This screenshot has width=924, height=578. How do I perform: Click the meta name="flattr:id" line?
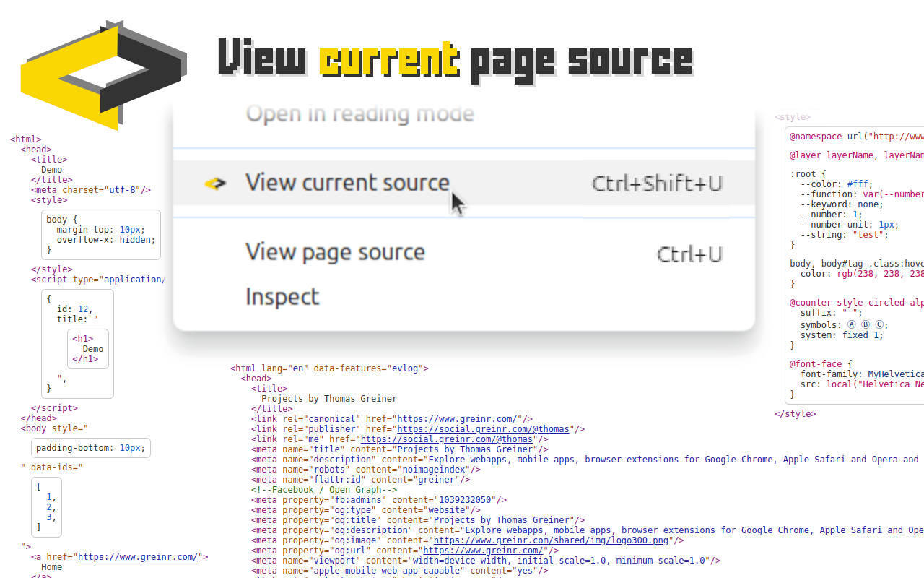[361, 480]
